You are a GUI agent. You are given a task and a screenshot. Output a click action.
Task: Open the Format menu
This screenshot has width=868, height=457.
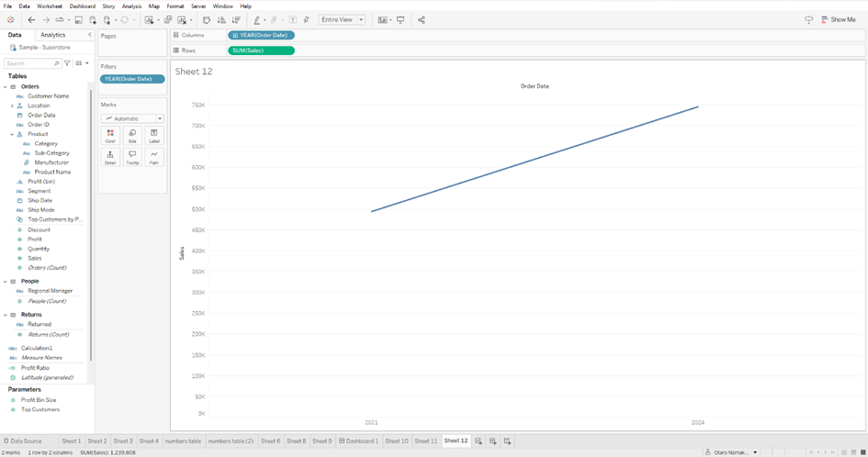click(175, 6)
